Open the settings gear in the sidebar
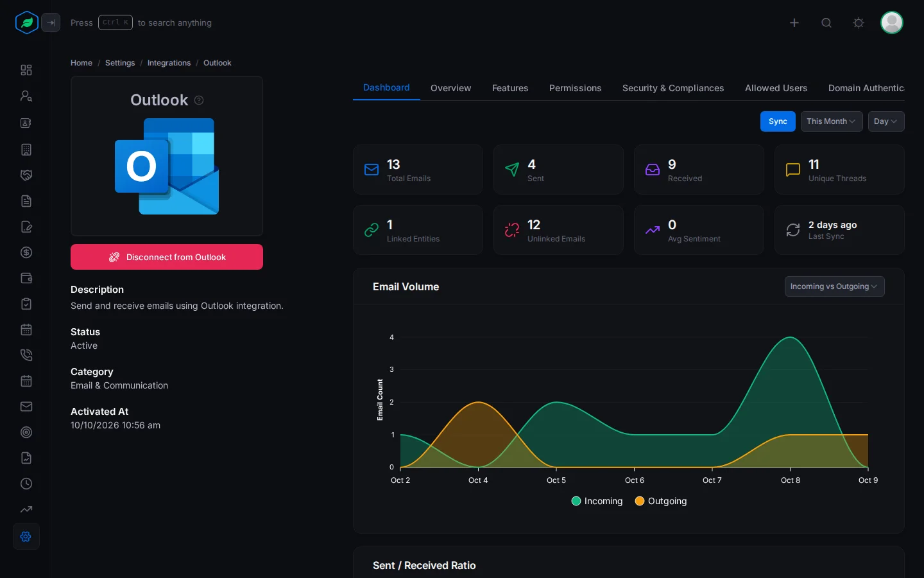The width and height of the screenshot is (924, 578). point(26,536)
